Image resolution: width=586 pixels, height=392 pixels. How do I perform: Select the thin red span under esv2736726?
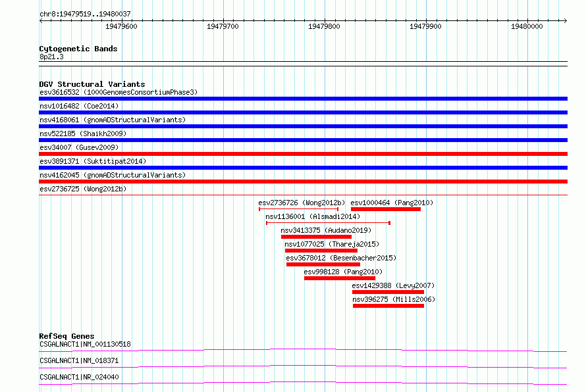coord(299,209)
